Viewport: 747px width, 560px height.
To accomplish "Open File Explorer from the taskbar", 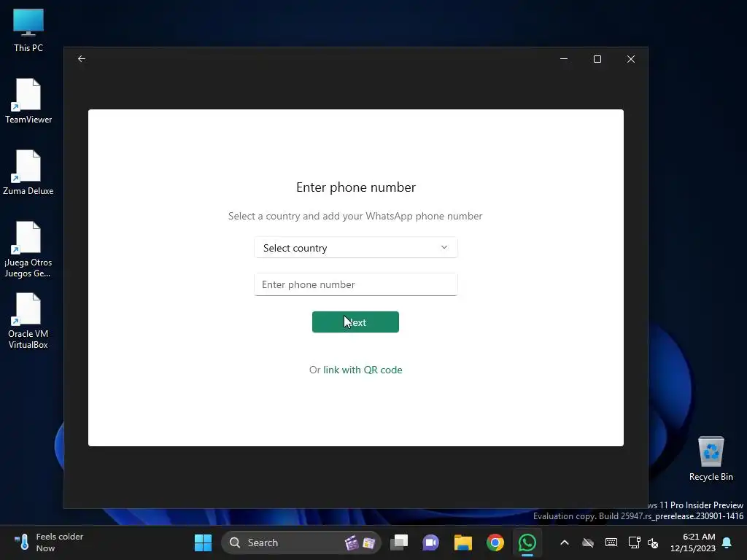I will tap(462, 542).
